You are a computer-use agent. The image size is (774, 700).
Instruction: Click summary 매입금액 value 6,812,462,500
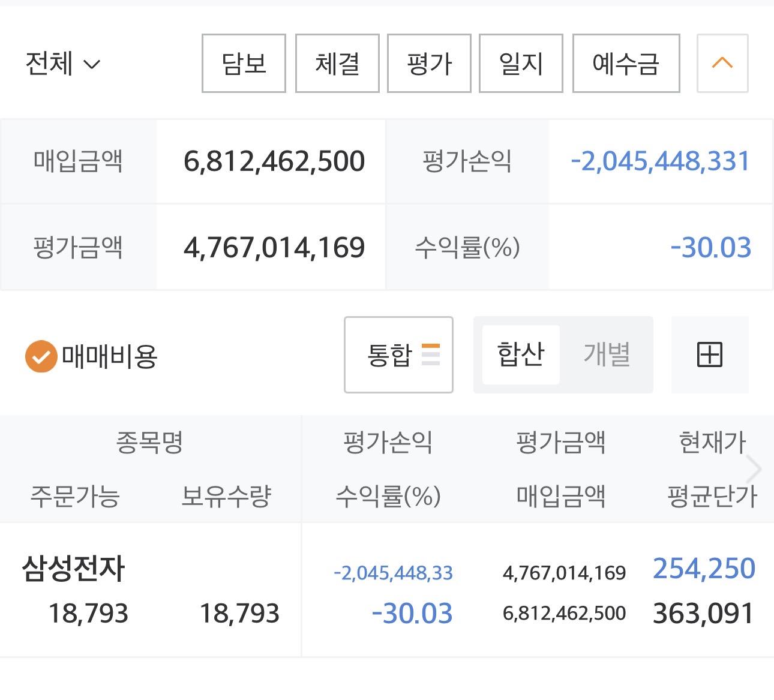tap(274, 161)
